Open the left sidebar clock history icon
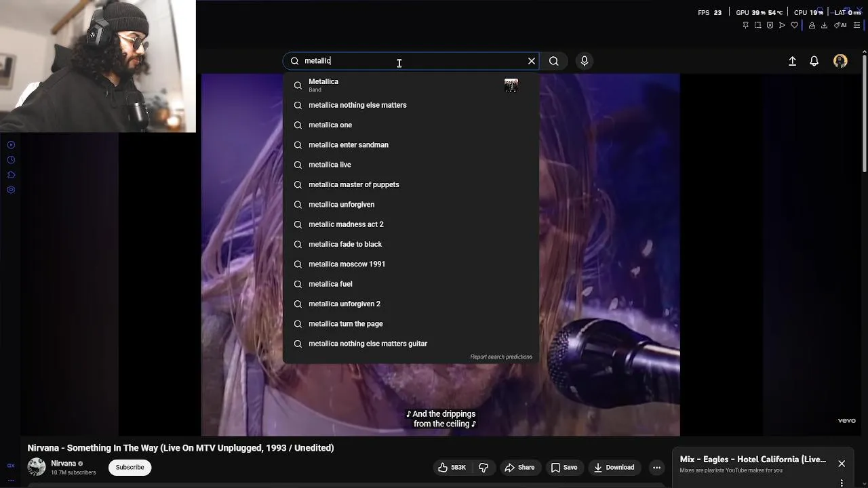The width and height of the screenshot is (868, 488). coord(11,160)
